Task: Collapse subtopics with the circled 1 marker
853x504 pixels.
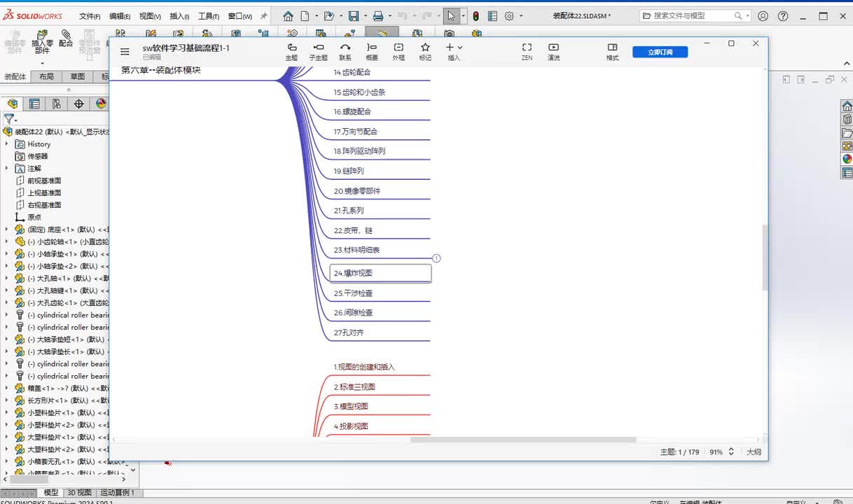Action: point(436,258)
